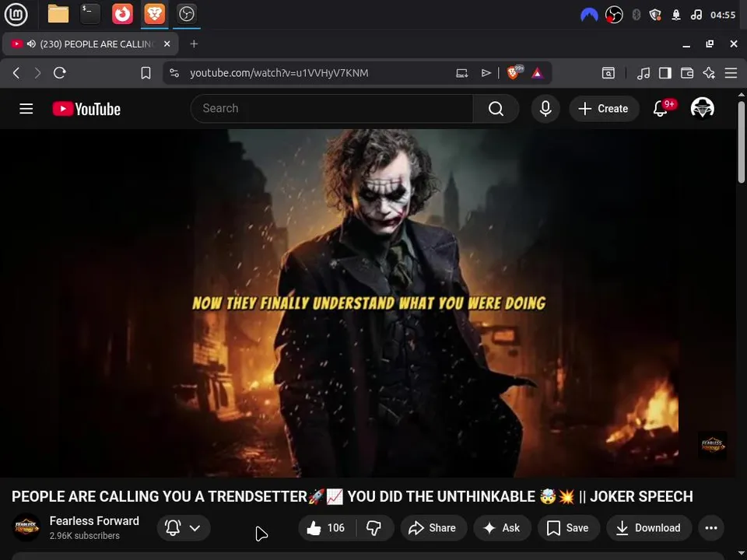Open YouTube notifications bell
747x560 pixels.
click(x=661, y=109)
